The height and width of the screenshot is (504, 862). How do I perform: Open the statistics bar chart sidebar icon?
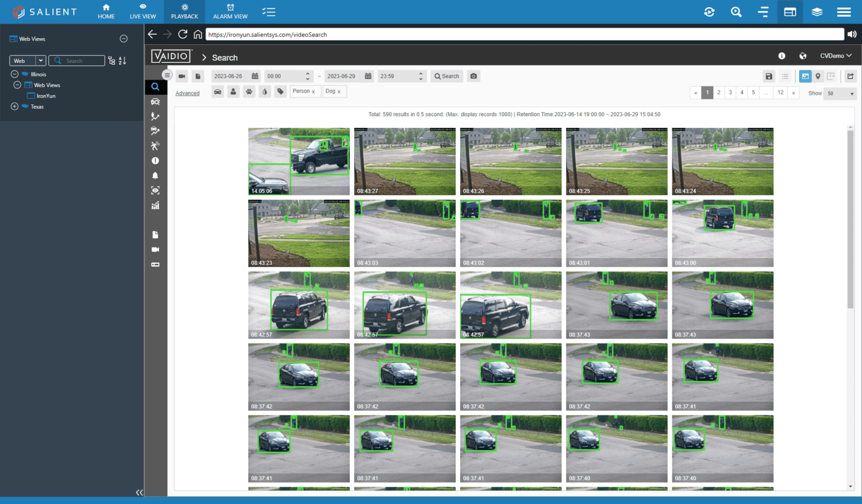(155, 205)
